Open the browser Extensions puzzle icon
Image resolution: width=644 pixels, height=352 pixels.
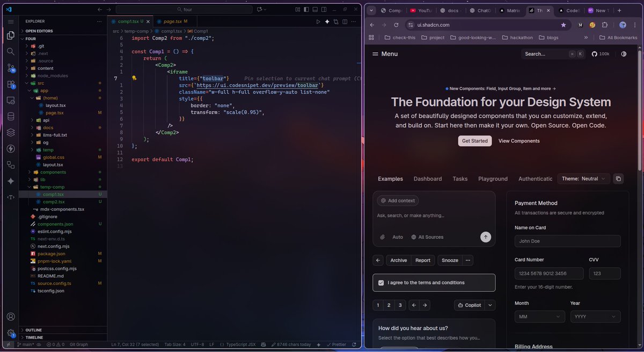coord(605,25)
